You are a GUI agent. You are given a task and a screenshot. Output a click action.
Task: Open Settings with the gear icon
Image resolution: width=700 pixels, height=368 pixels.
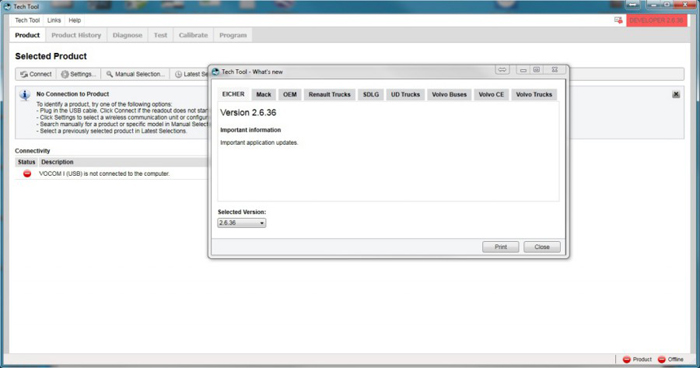65,74
